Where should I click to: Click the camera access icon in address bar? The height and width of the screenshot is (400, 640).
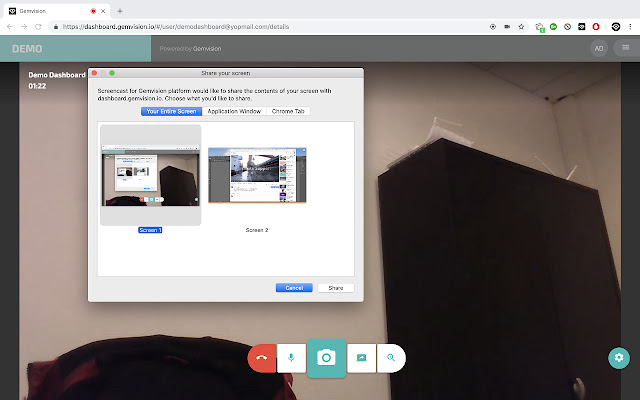(x=507, y=27)
